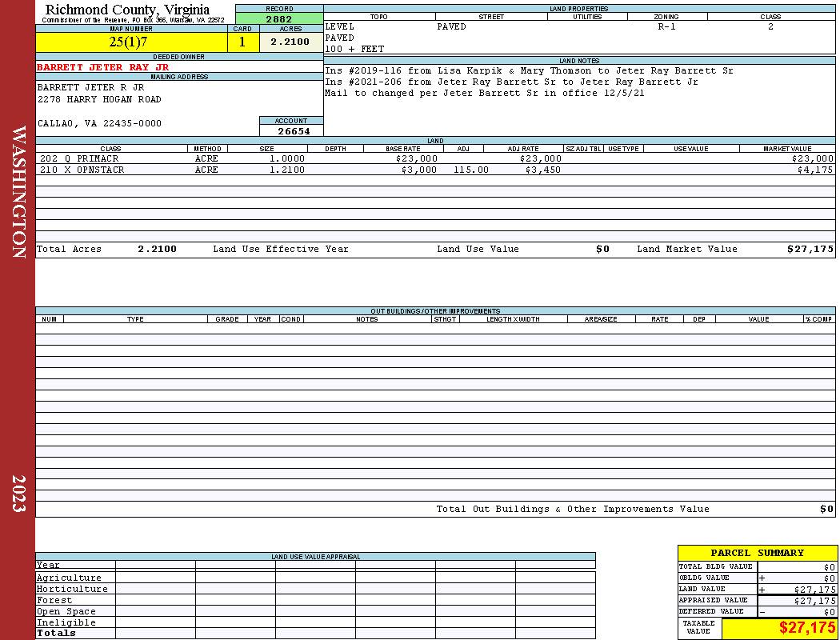Click the Out Buildings/Other Improvements header

coord(435,310)
